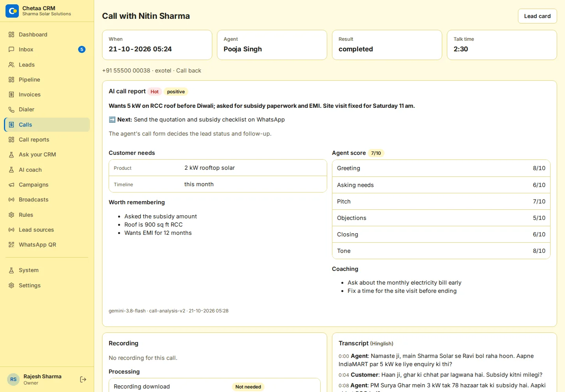
Task: Click the Tone 8/10 score row
Action: (441, 251)
